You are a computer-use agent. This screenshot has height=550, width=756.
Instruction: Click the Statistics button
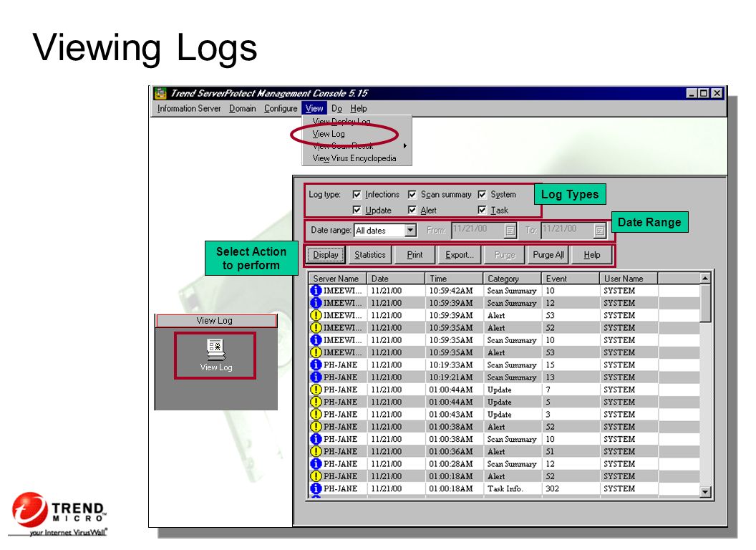coord(370,255)
